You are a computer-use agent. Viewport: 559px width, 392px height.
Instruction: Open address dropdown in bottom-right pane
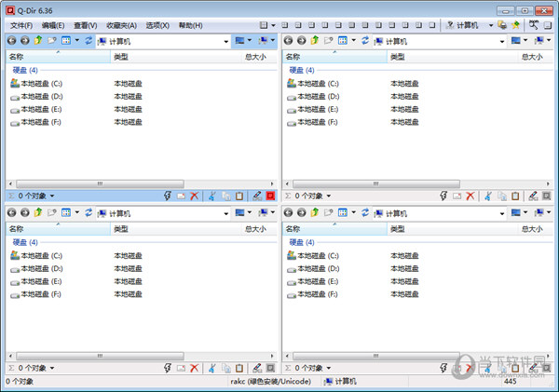tap(502, 214)
